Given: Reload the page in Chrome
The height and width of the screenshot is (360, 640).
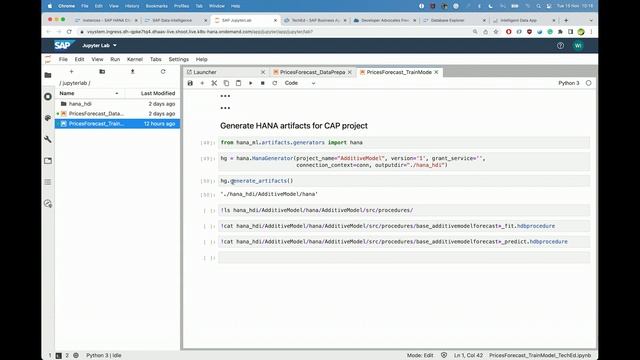Looking at the screenshot, I should click(69, 31).
